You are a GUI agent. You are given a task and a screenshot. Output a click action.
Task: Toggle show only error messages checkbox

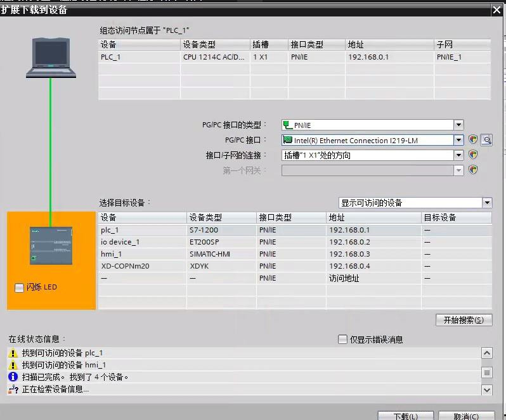pyautogui.click(x=342, y=339)
